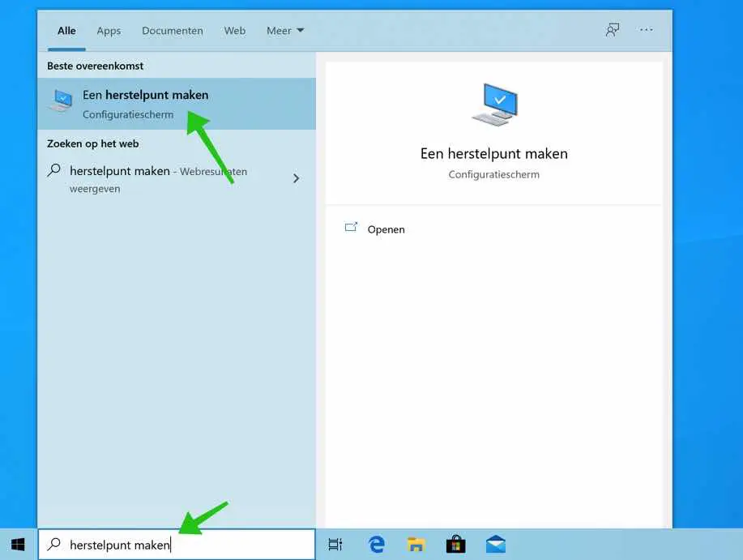This screenshot has height=560, width=743.
Task: Click the 'Zoeken op het web' heading
Action: click(93, 143)
